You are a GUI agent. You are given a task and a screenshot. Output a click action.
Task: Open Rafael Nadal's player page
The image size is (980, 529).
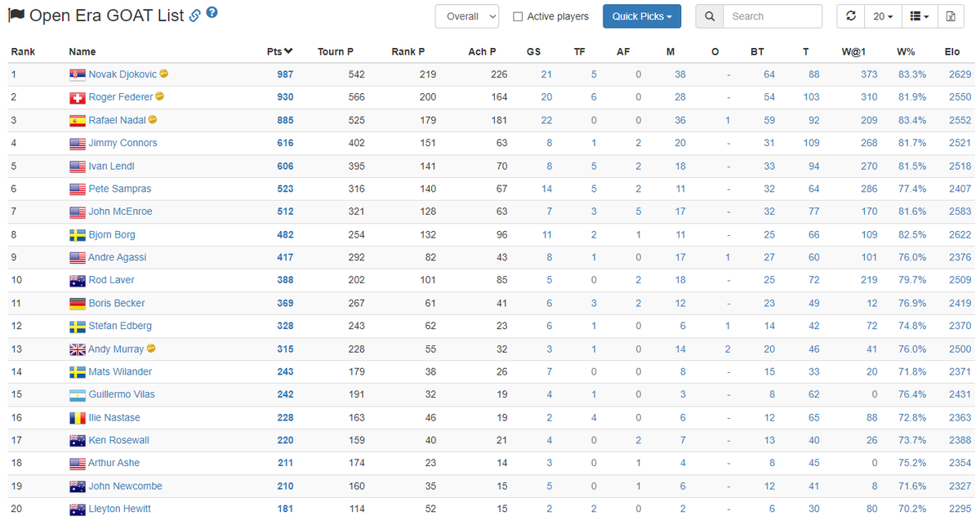point(118,120)
